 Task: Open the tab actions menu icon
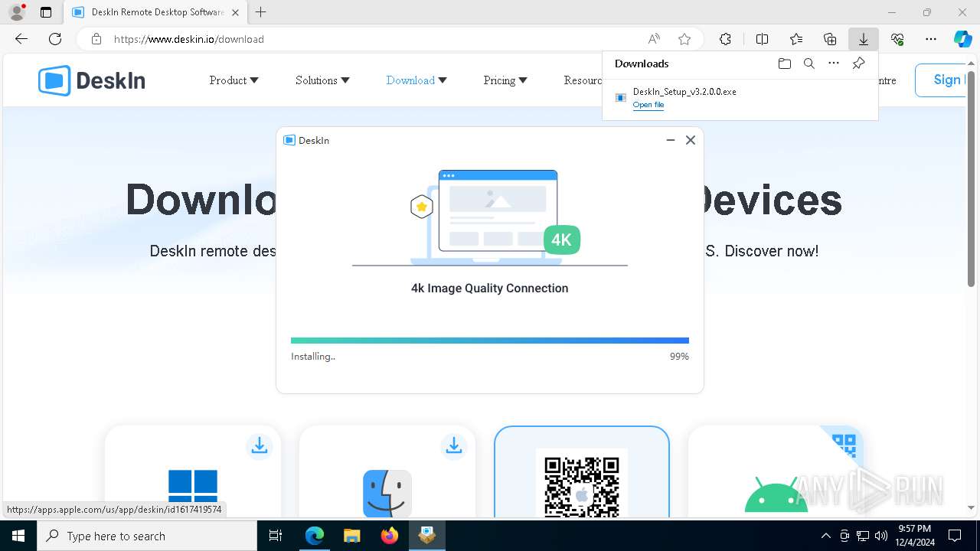(46, 12)
